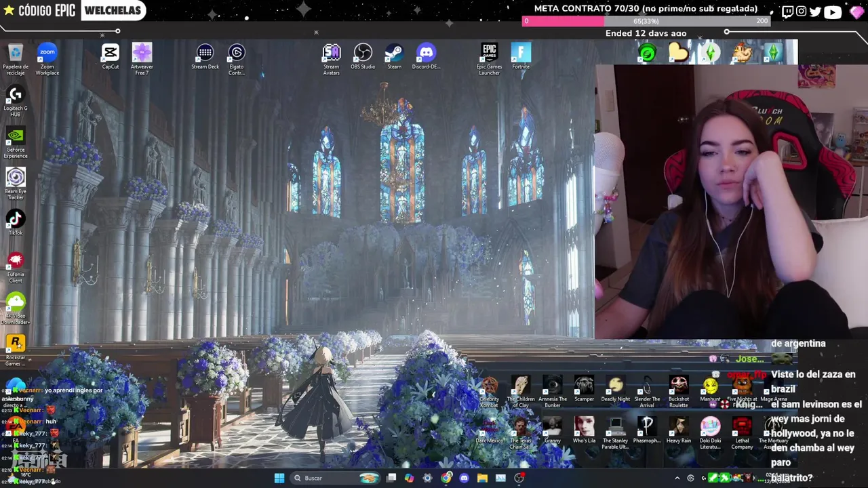The height and width of the screenshot is (488, 868).
Task: Open the TikTok desktop icon
Action: [15, 223]
